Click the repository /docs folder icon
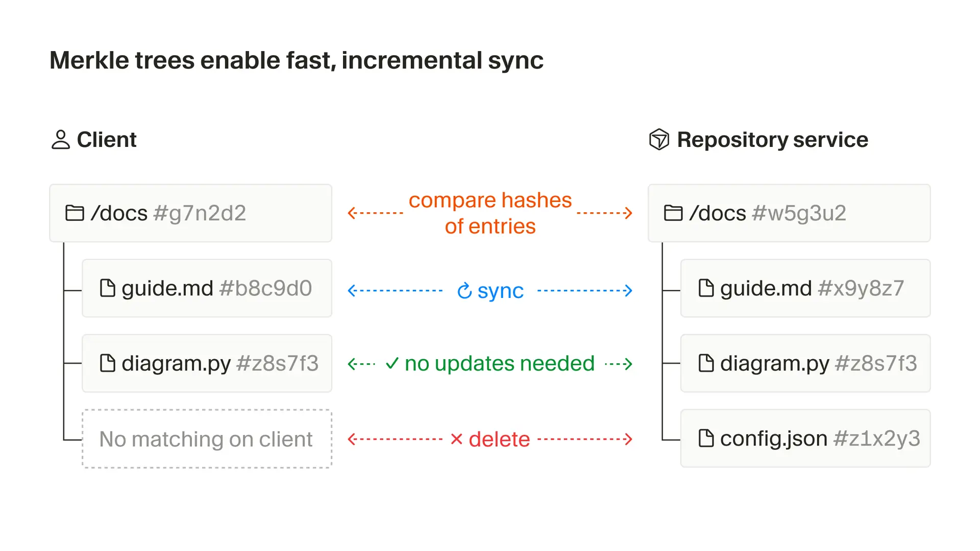The image size is (980, 551). (673, 213)
